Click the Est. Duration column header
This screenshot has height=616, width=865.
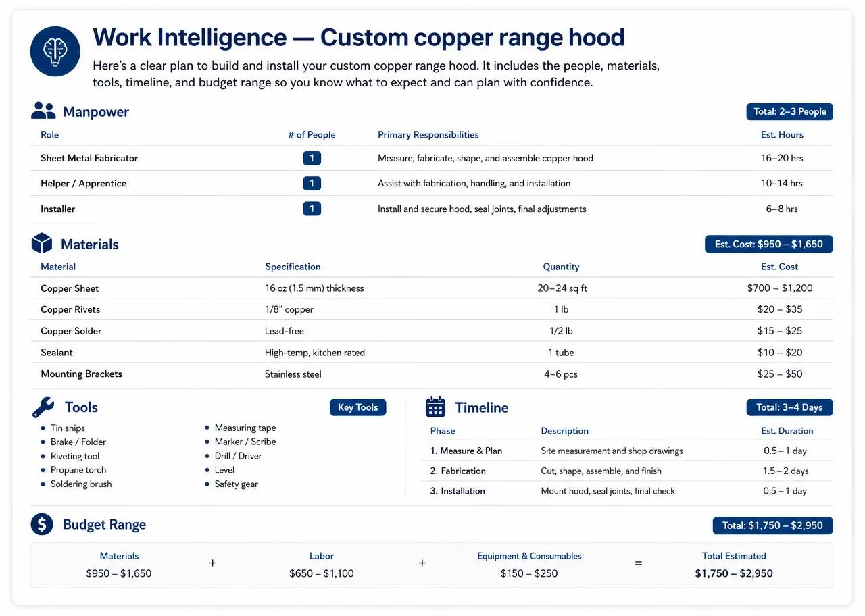(x=787, y=431)
